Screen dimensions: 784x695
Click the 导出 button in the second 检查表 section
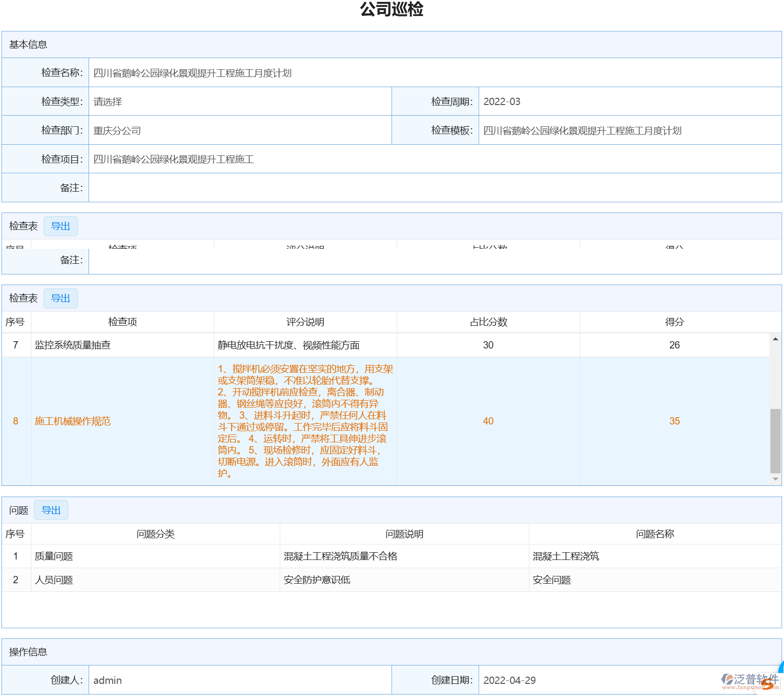60,298
